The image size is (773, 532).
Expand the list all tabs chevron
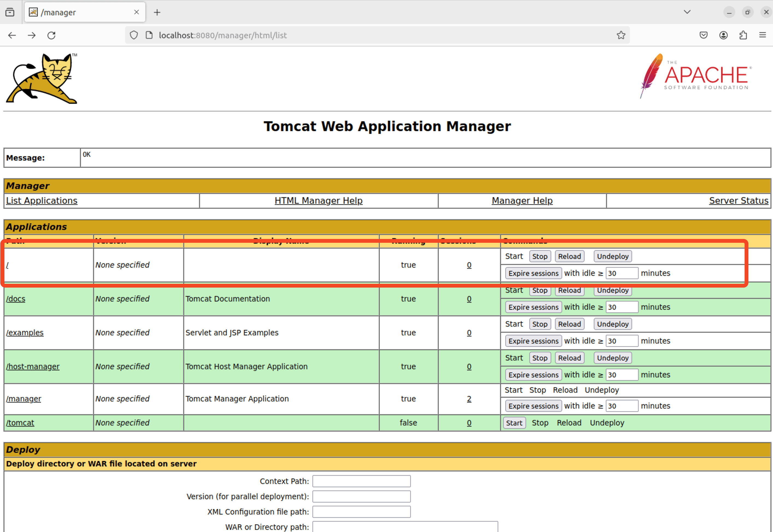tap(687, 12)
